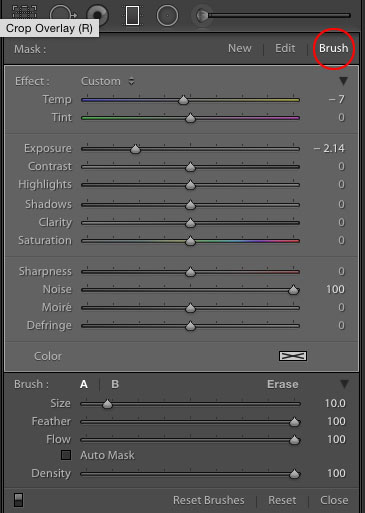Switch to Edit mask mode
Screen dimensions: 365x513
point(285,48)
